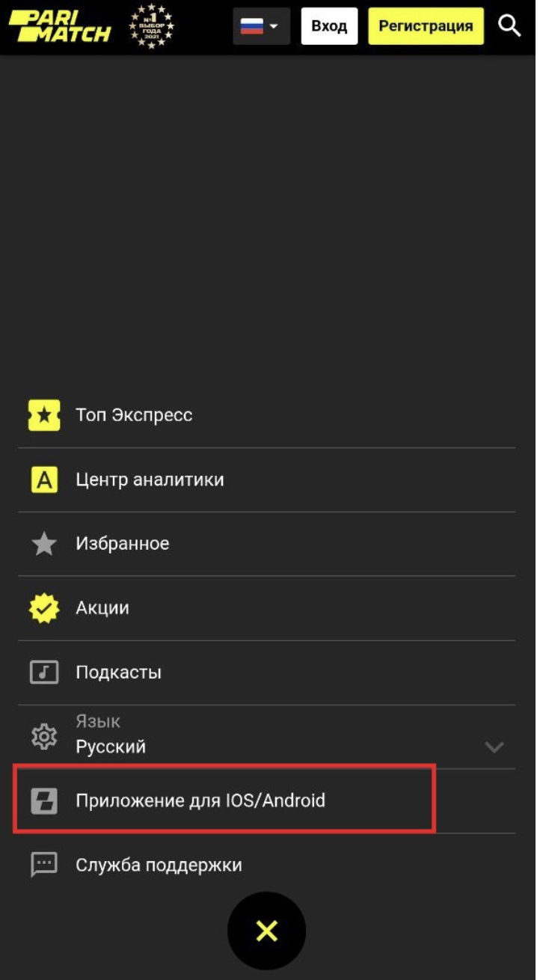Close the menu with the yellow X
The width and height of the screenshot is (540, 980).
point(267,931)
